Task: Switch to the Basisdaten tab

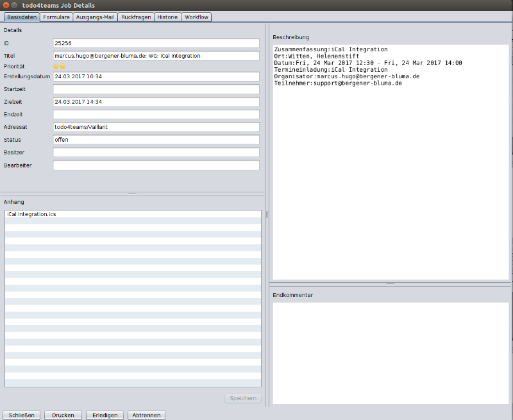Action: tap(22, 17)
